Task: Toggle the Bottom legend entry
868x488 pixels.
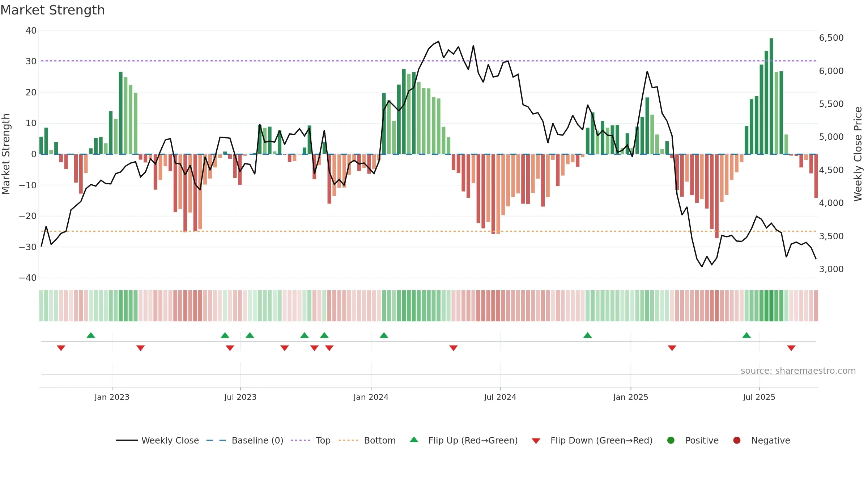Action: coord(367,440)
